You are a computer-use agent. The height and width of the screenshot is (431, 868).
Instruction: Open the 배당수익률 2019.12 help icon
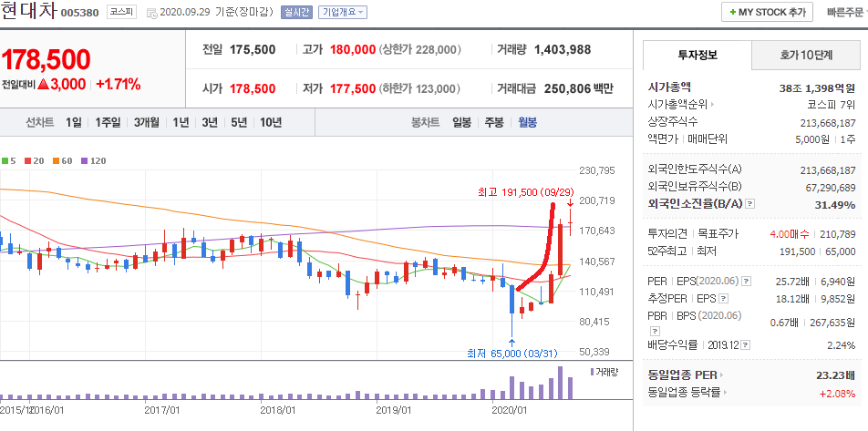pyautogui.click(x=746, y=345)
